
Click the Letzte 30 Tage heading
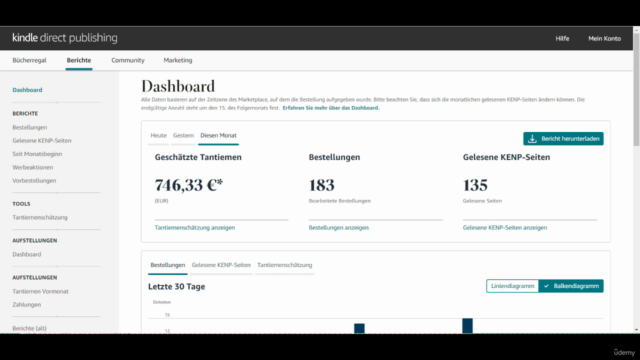point(177,287)
